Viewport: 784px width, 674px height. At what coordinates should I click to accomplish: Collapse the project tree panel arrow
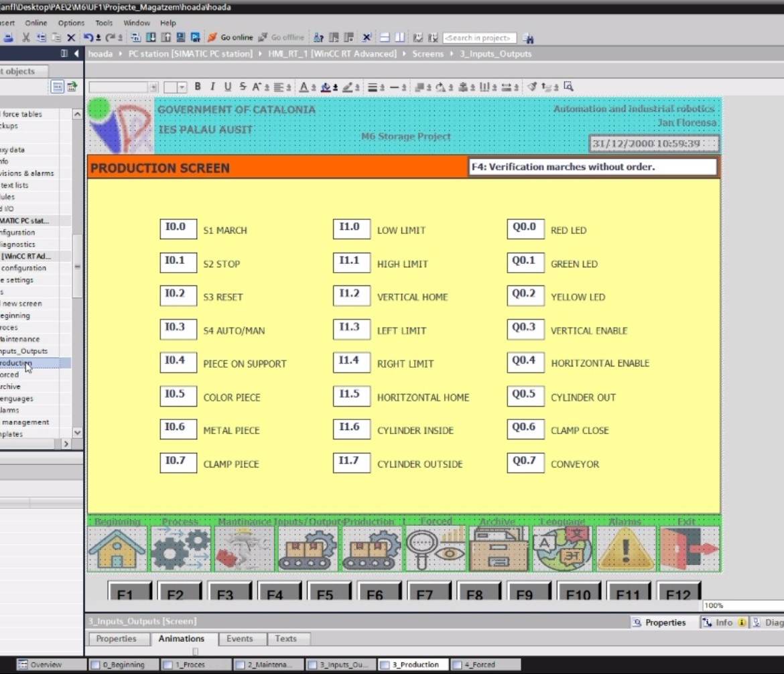point(76,54)
